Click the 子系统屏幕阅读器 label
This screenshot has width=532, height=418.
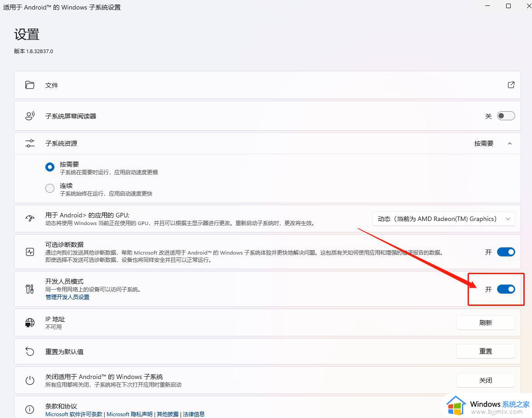pyautogui.click(x=71, y=116)
